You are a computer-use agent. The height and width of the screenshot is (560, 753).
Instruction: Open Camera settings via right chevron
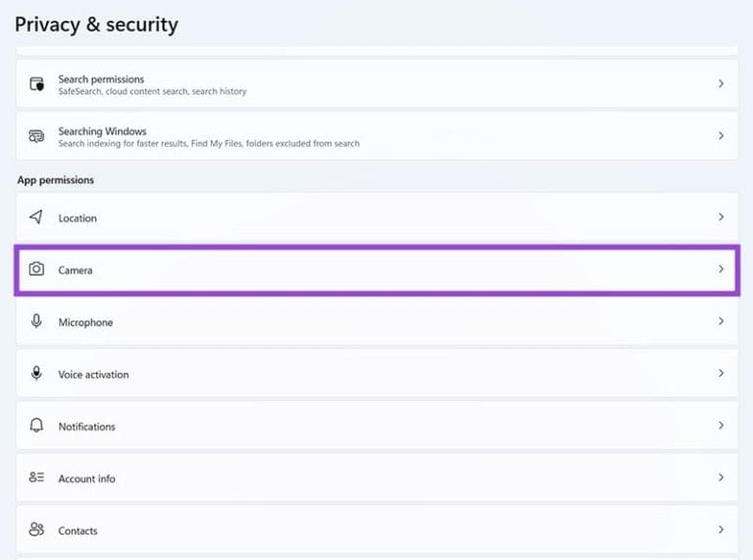pyautogui.click(x=721, y=269)
